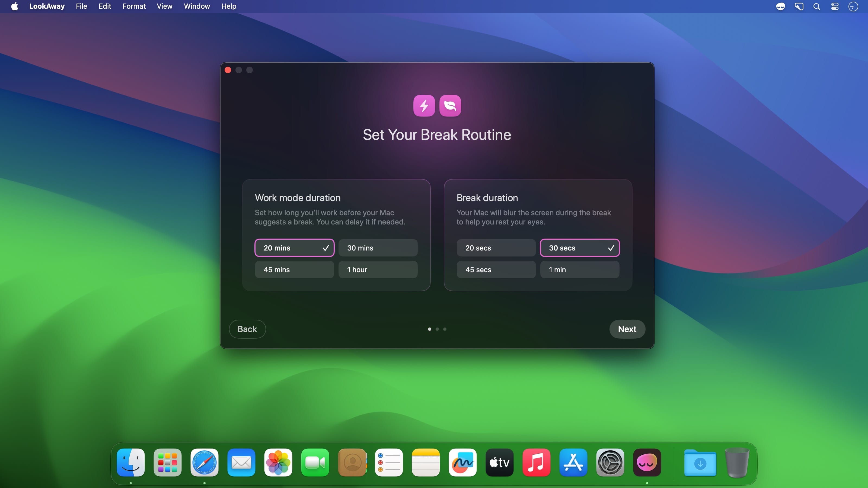
Task: Open System Settings from the Dock
Action: pos(610,463)
